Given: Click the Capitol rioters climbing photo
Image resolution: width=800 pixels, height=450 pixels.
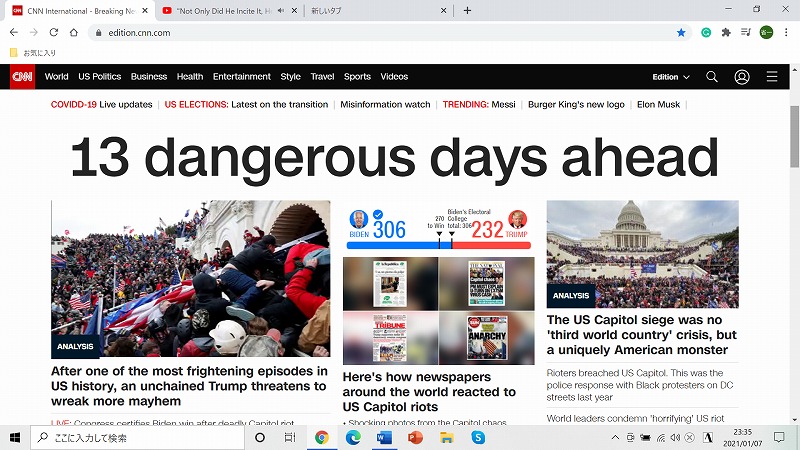Looking at the screenshot, I should [191, 279].
